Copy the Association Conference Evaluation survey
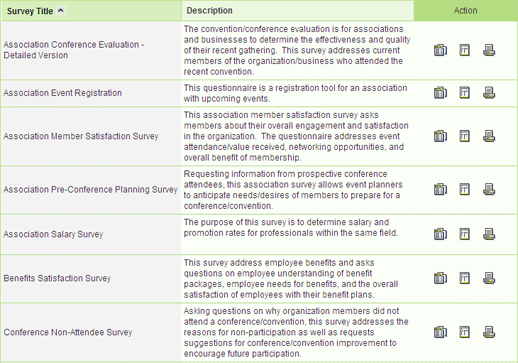This screenshot has height=363, width=518. [x=440, y=50]
